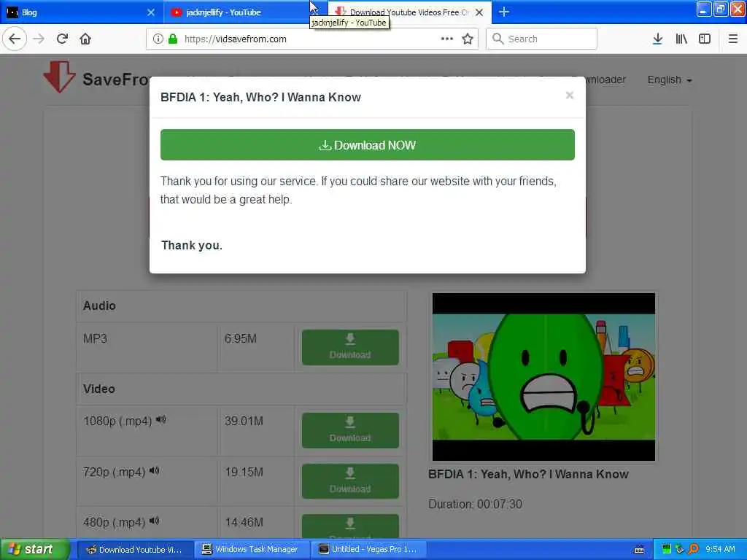
Task: Download the 720p mp4 video
Action: [350, 481]
